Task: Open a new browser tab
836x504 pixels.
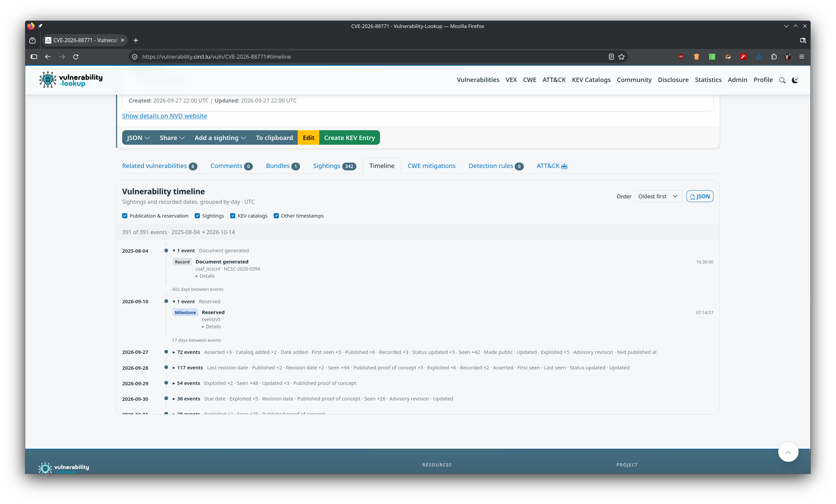Action: pyautogui.click(x=136, y=40)
